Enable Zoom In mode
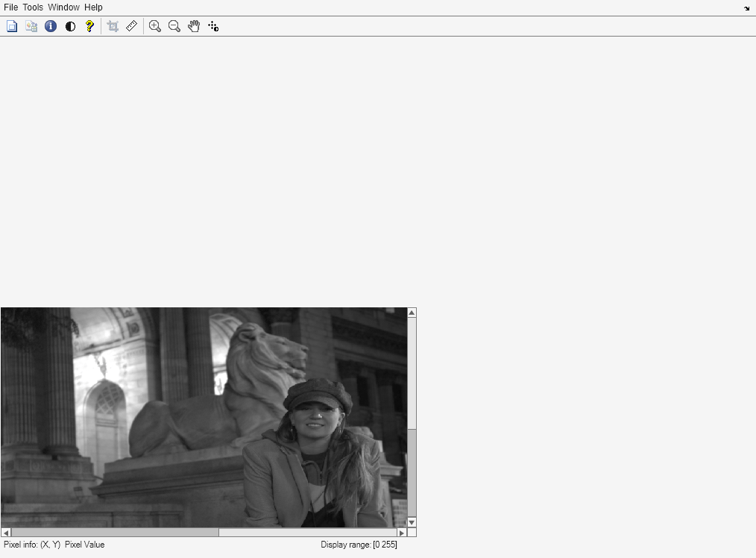 [x=155, y=26]
